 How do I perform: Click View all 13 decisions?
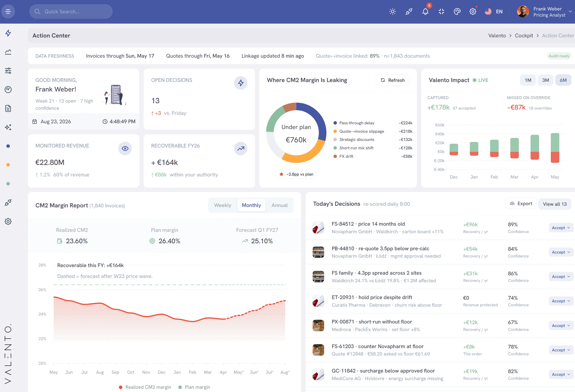555,204
